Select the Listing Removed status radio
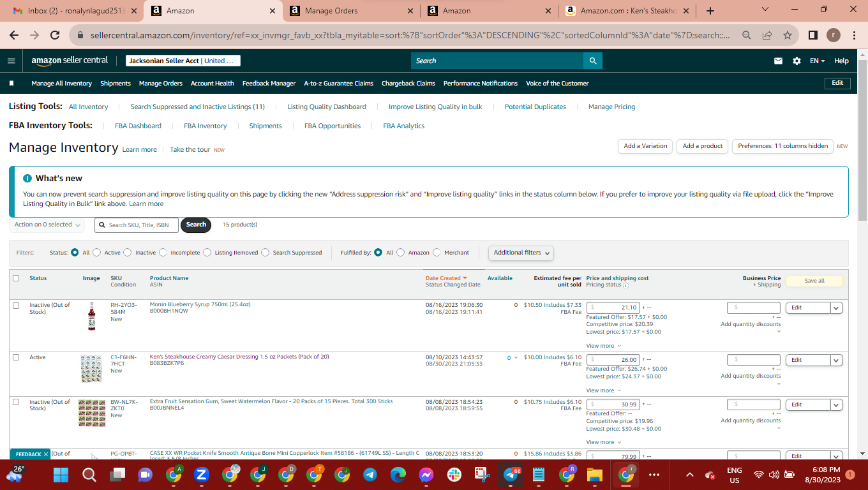The width and height of the screenshot is (868, 490). point(207,253)
